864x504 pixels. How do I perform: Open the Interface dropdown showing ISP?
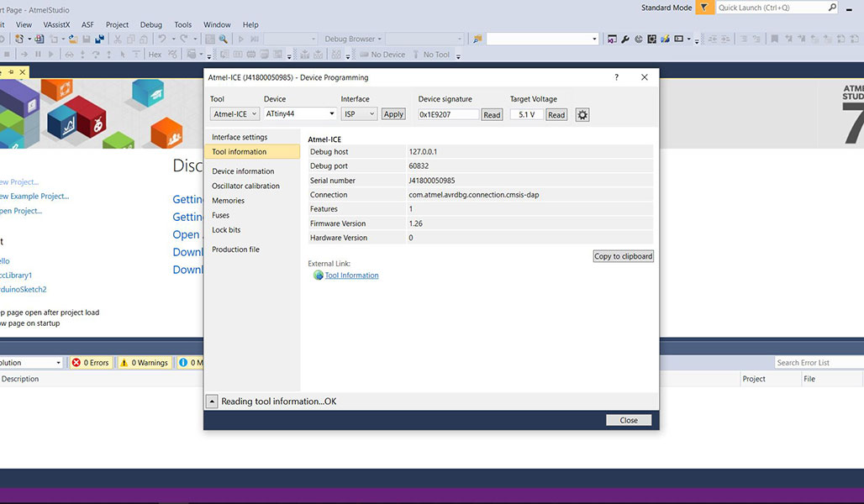(359, 114)
